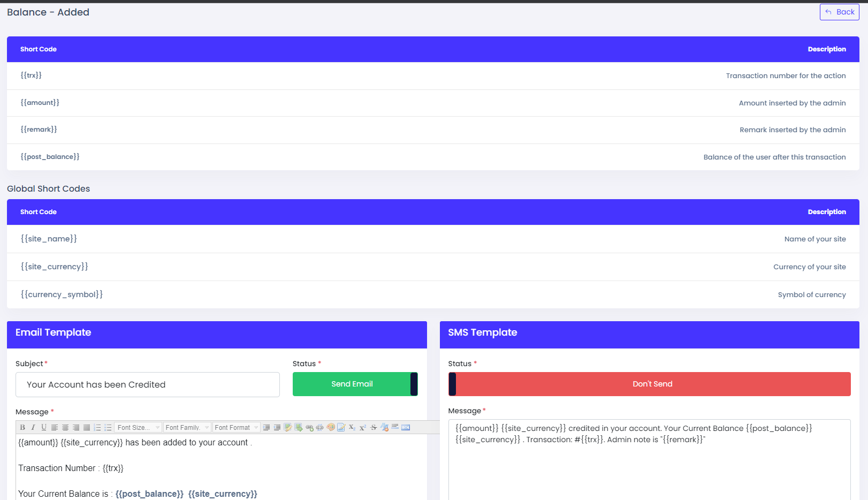
Task: Insert an ordered numbered list
Action: pyautogui.click(x=97, y=427)
